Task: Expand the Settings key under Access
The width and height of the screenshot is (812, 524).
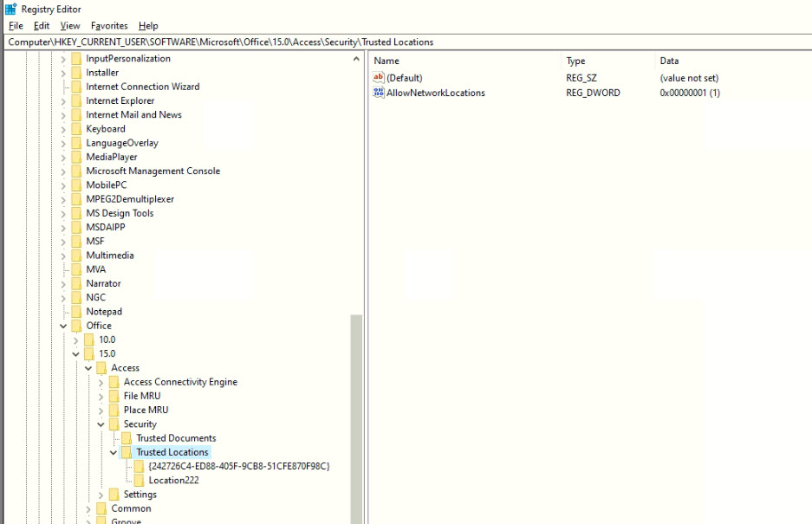Action: coord(101,495)
